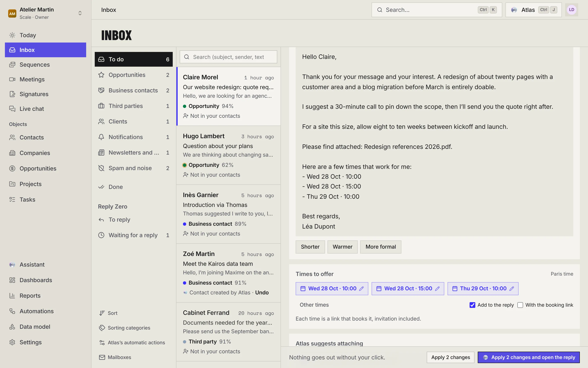Select the Clients inbox category
This screenshot has height=368, width=588.
[x=134, y=121]
